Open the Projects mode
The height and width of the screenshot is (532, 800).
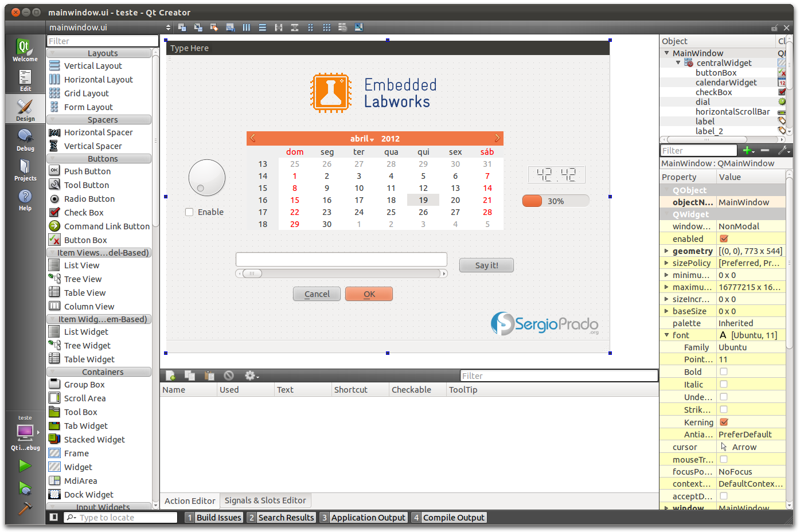(25, 170)
